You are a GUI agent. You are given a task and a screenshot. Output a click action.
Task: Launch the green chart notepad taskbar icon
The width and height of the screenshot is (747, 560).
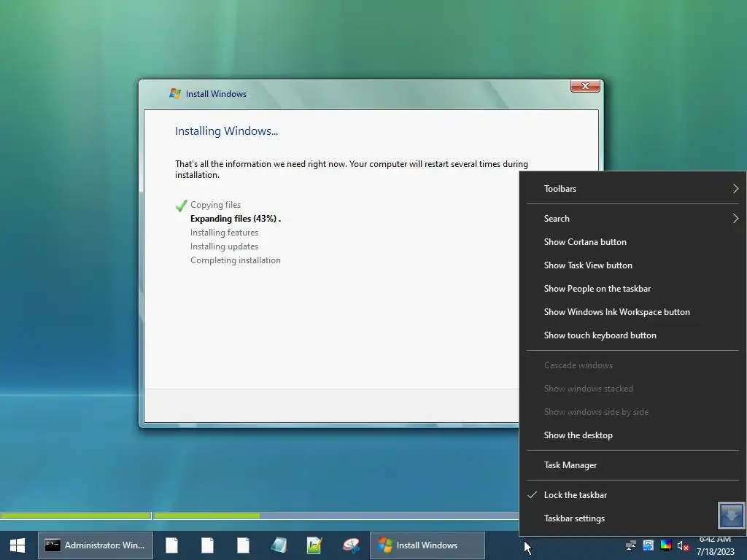click(314, 545)
